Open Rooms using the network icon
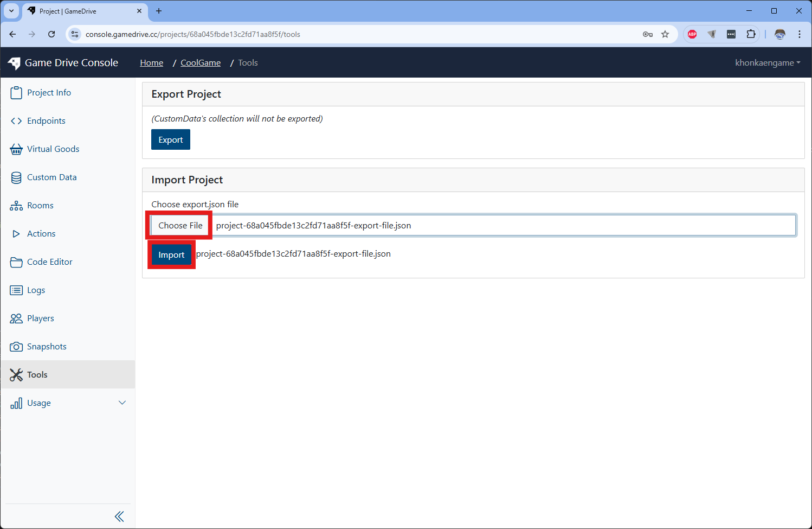 point(16,205)
